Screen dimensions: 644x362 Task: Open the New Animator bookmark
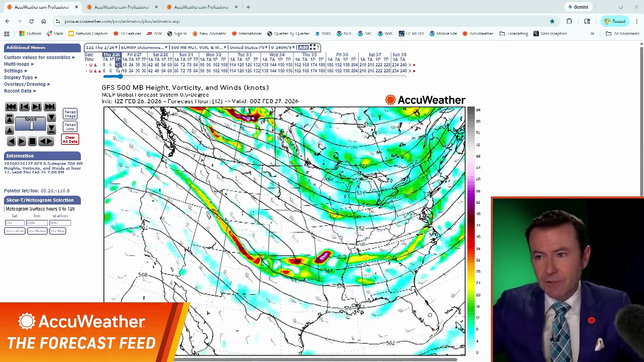coord(210,34)
